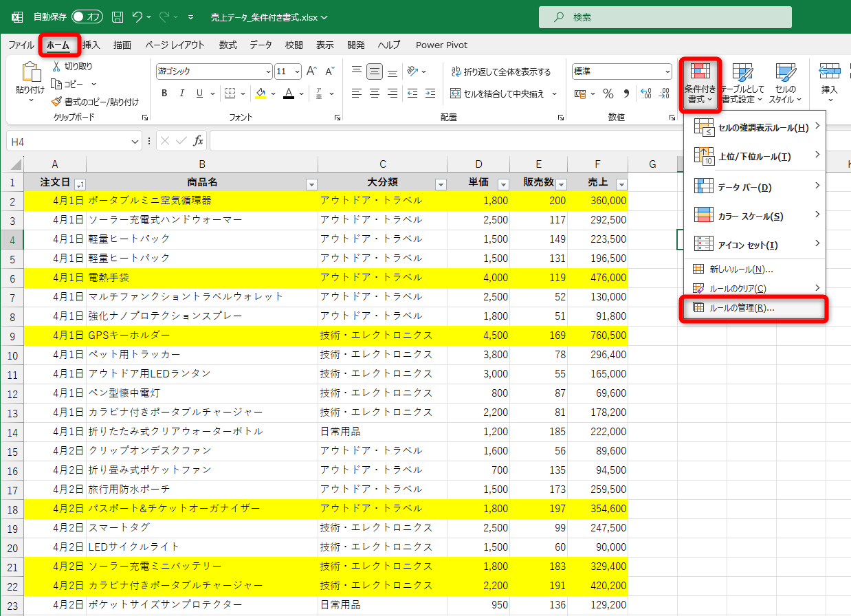Open the 注文日 column filter dropdown
Screen dimensions: 851x616
click(x=80, y=183)
